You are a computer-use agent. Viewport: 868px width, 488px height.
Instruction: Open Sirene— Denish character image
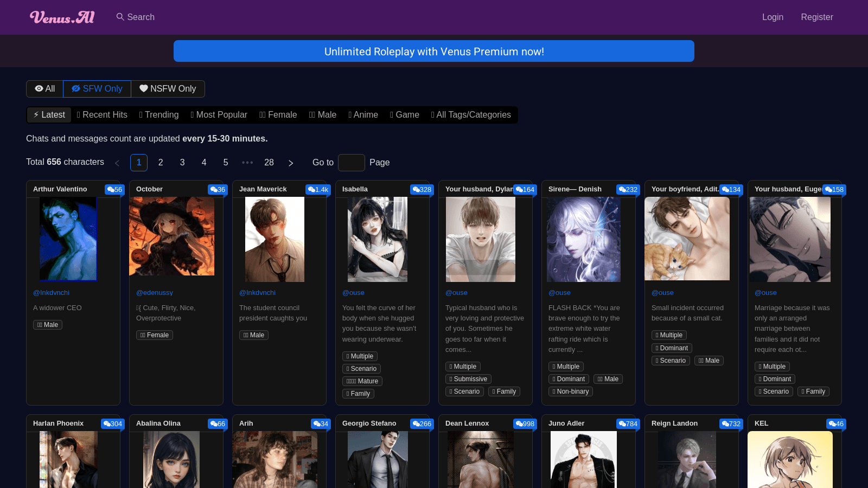tap(584, 239)
